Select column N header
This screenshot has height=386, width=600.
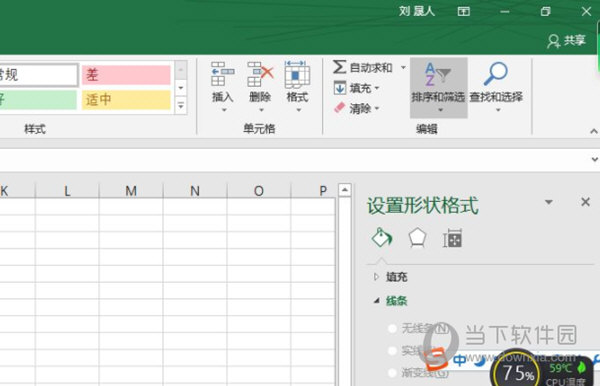pos(195,191)
